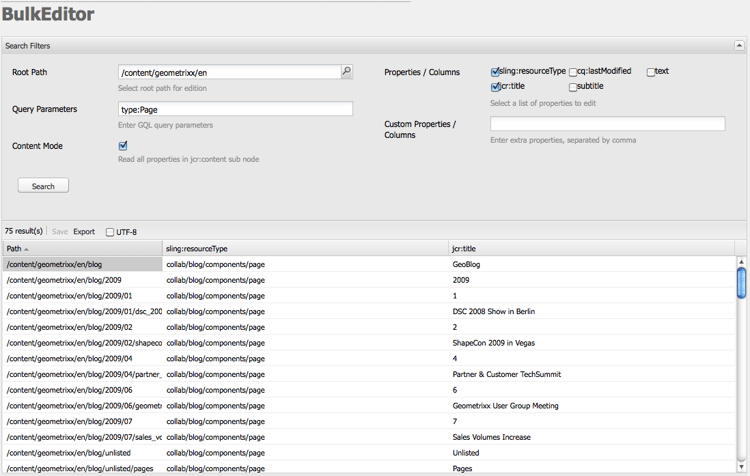Toggle the Content Mode checkbox

point(123,145)
